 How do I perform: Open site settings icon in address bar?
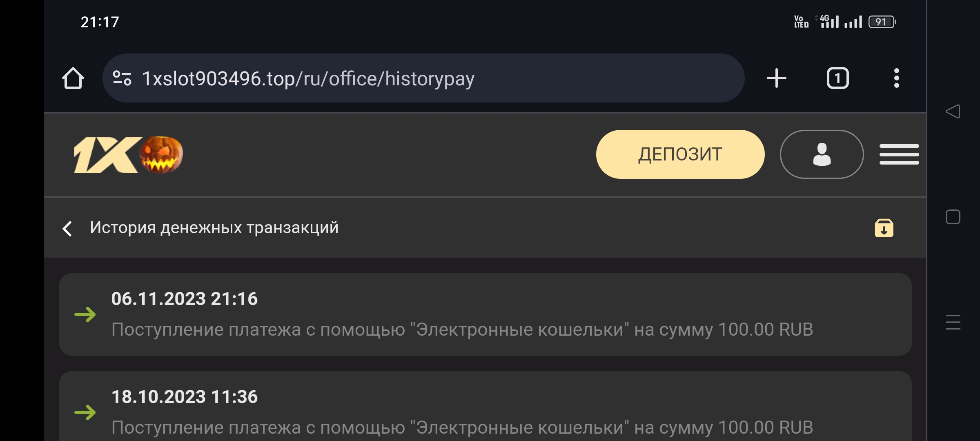(122, 78)
